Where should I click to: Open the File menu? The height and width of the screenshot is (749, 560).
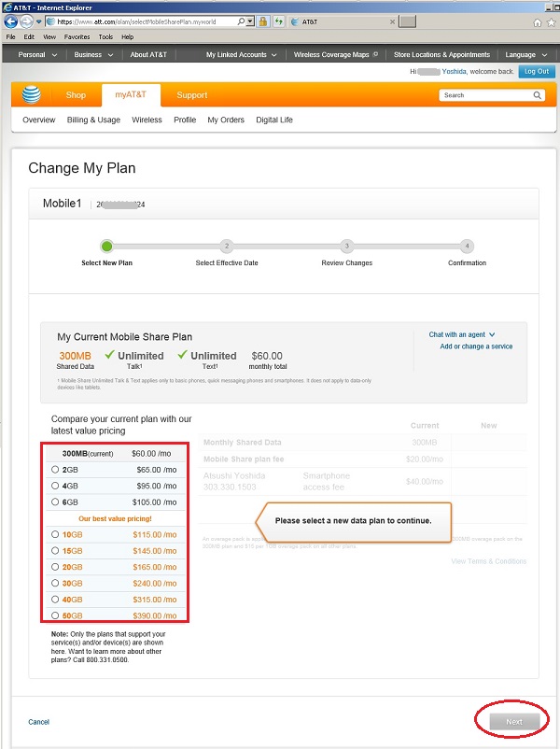click(x=11, y=36)
